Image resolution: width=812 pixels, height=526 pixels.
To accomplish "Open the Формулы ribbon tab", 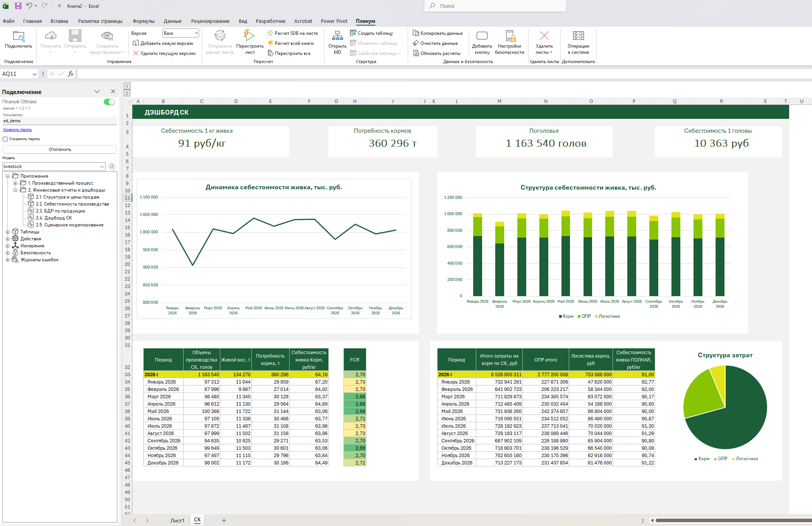I will pyautogui.click(x=143, y=21).
